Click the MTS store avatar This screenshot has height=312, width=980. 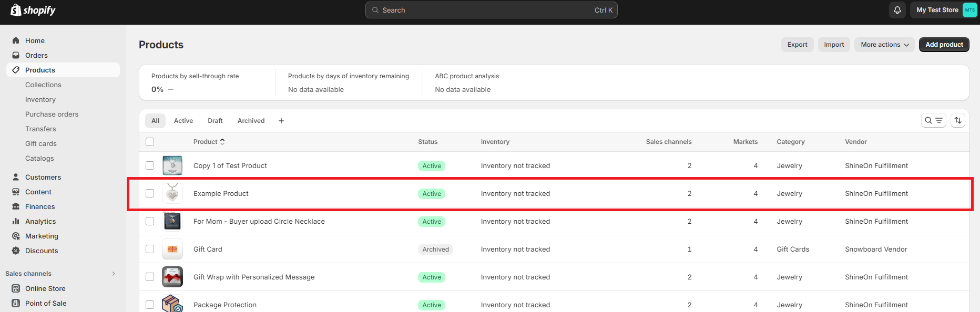coord(969,10)
